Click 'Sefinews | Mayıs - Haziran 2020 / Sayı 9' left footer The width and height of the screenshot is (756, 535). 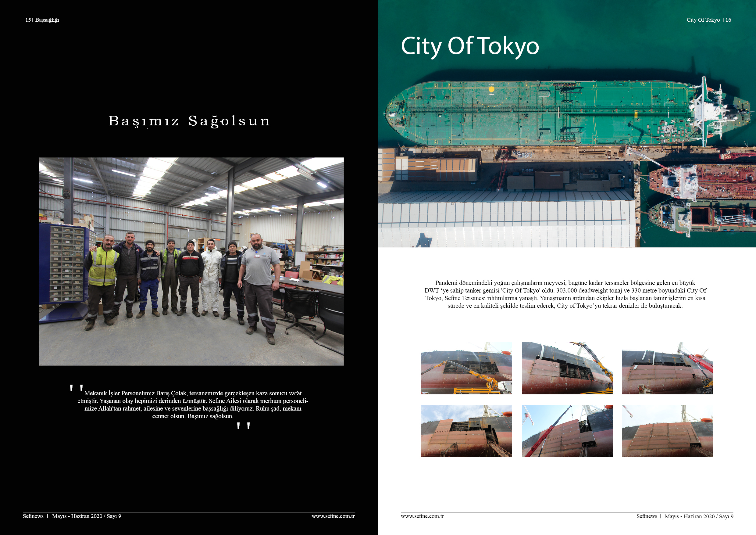point(72,516)
